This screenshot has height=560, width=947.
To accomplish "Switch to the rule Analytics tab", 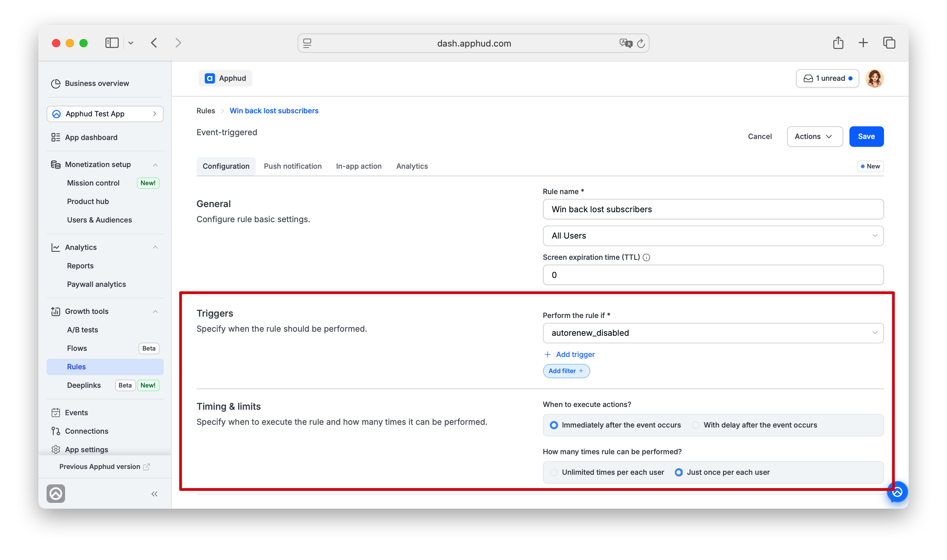I will coord(412,166).
